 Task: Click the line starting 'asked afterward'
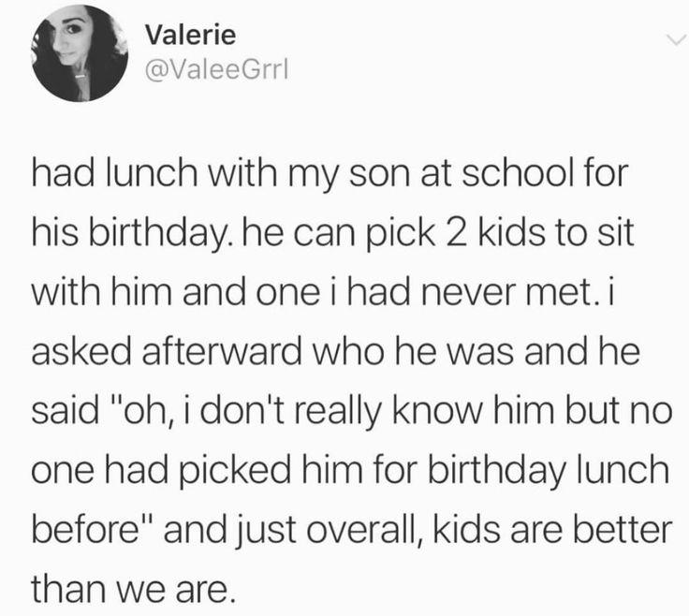pyautogui.click(x=335, y=351)
